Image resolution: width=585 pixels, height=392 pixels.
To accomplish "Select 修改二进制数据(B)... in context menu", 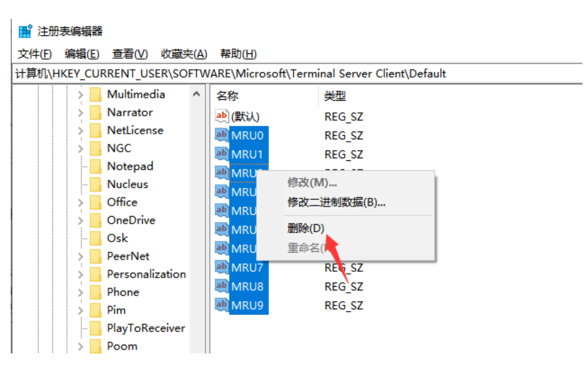I will pyautogui.click(x=336, y=202).
